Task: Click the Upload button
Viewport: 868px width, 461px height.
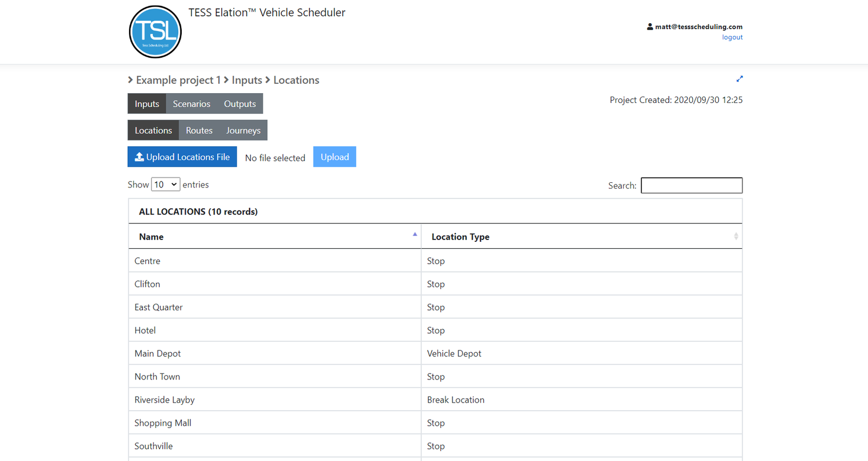Action: pyautogui.click(x=334, y=156)
